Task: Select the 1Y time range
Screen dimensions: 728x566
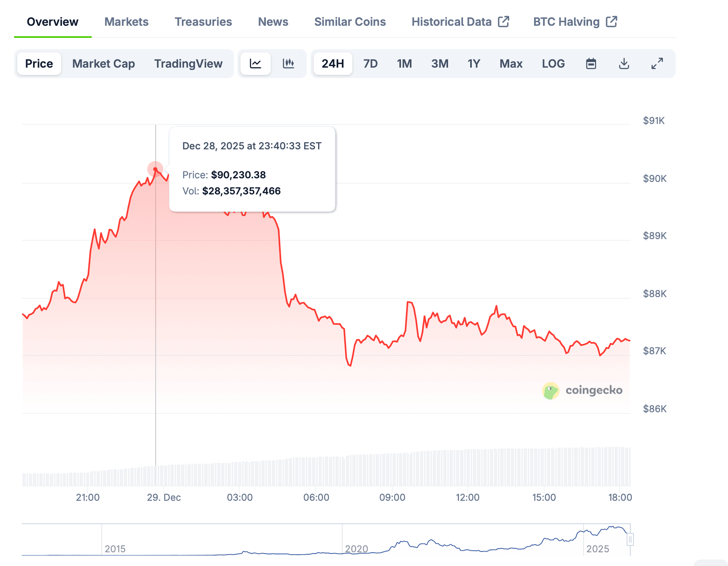Action: click(x=474, y=64)
